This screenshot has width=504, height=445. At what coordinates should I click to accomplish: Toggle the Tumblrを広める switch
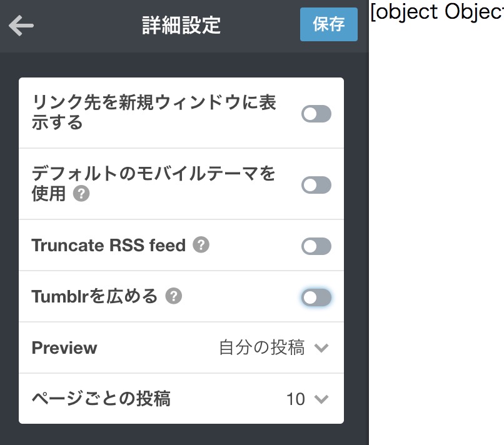(x=316, y=297)
